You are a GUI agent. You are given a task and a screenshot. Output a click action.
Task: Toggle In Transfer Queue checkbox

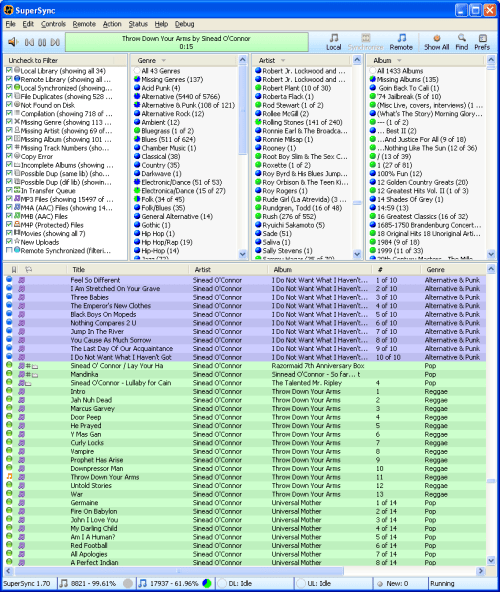click(x=9, y=191)
